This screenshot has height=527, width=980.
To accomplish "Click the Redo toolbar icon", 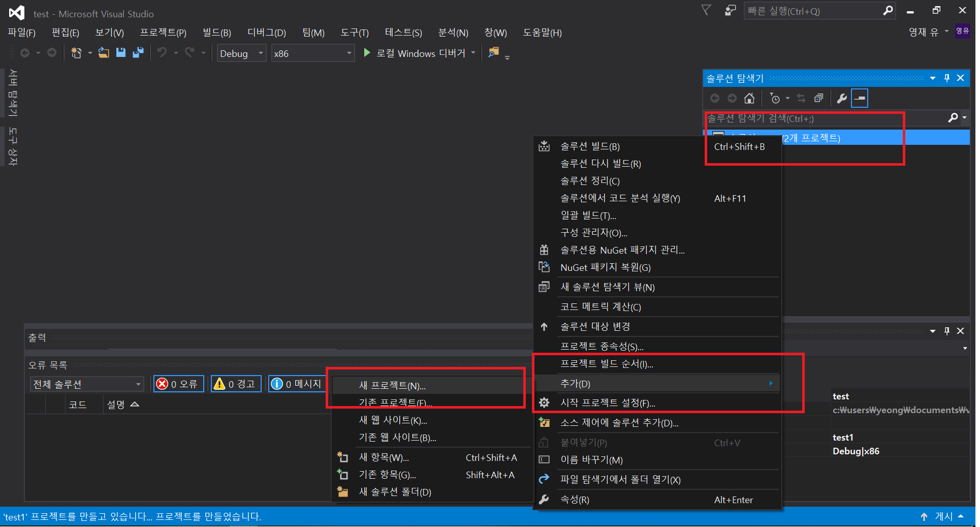I will coord(189,53).
